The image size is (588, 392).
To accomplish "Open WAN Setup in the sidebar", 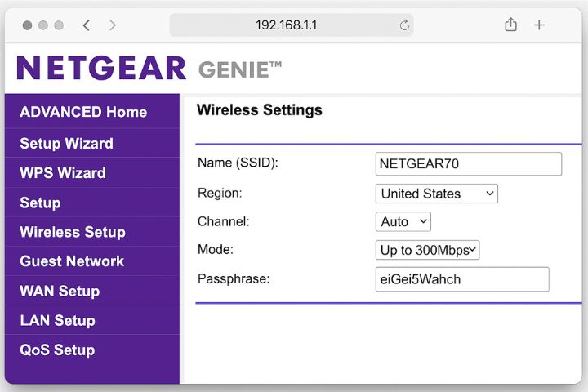I will pos(92,291).
